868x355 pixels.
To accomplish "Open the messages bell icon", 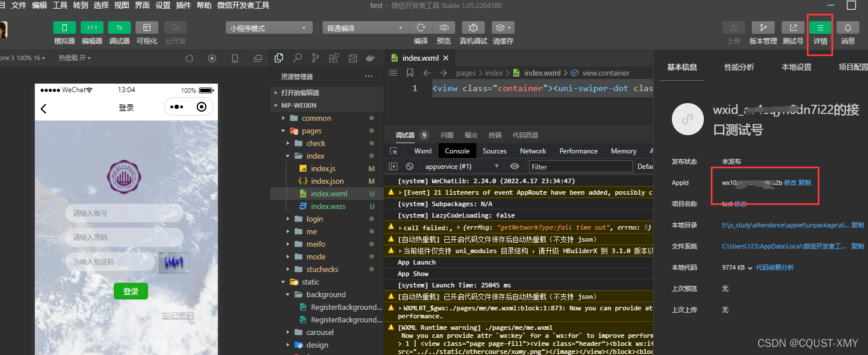I will point(848,27).
